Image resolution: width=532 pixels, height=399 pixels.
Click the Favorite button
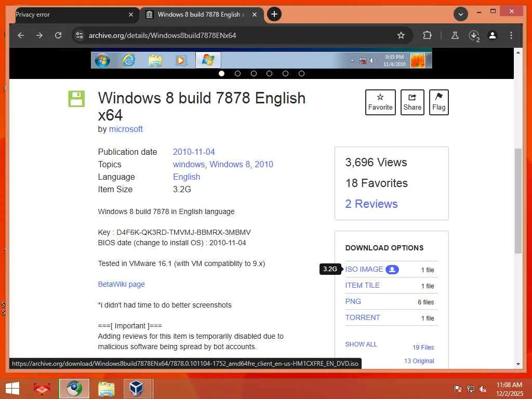[380, 102]
